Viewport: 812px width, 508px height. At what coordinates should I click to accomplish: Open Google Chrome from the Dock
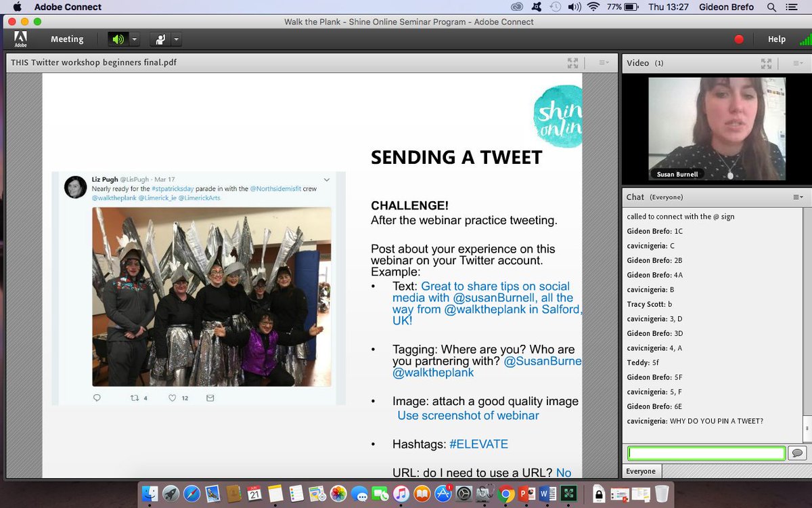coord(505,493)
